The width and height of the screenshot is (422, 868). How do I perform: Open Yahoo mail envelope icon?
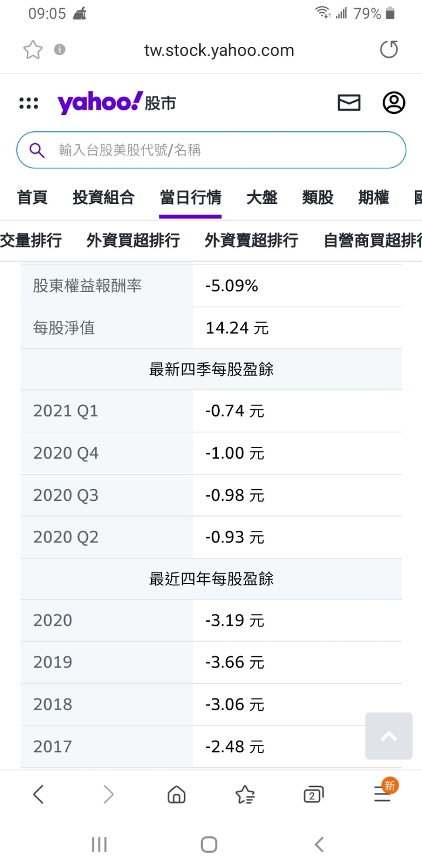[x=349, y=103]
